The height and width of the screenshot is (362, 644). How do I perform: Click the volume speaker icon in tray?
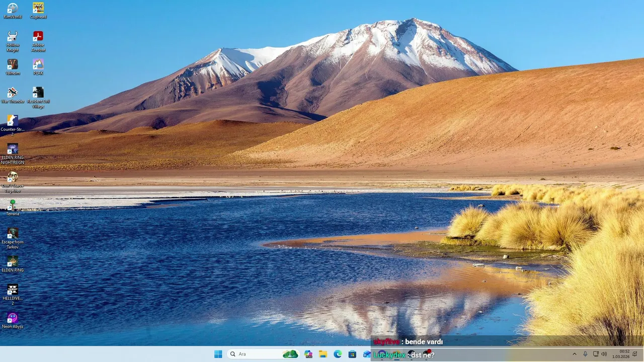coord(604,354)
